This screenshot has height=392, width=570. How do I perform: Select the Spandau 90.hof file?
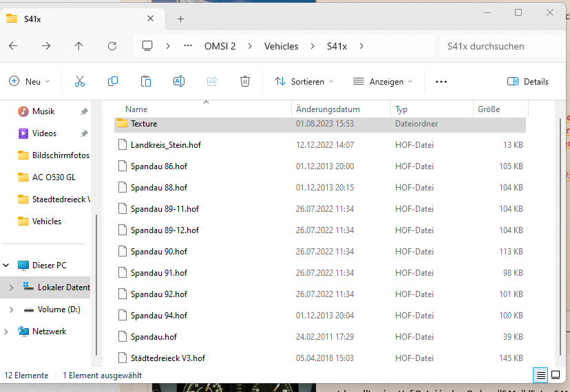(159, 252)
